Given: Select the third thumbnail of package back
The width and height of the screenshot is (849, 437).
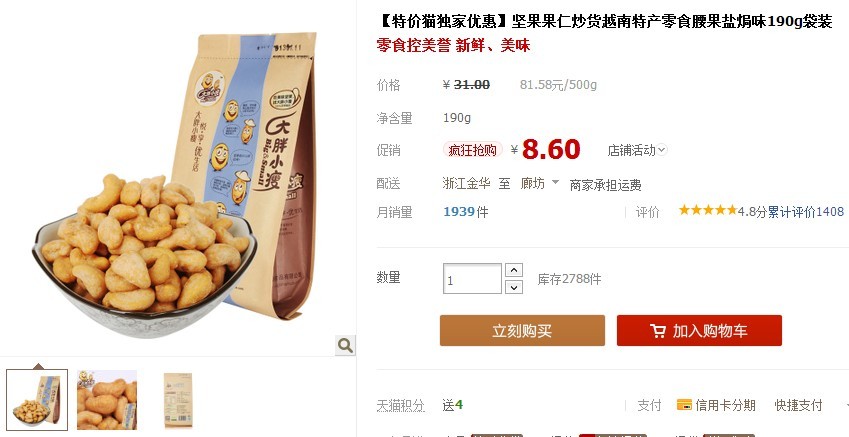Looking at the screenshot, I should pyautogui.click(x=178, y=400).
